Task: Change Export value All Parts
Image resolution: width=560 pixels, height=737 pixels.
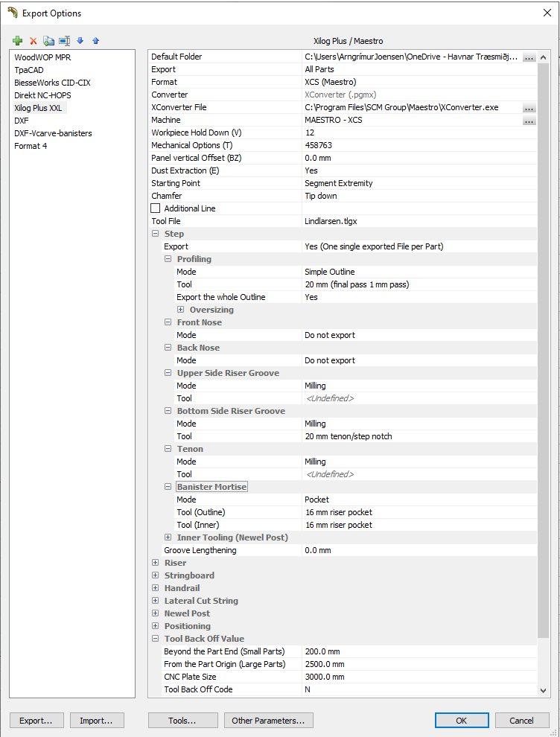Action: tap(419, 69)
